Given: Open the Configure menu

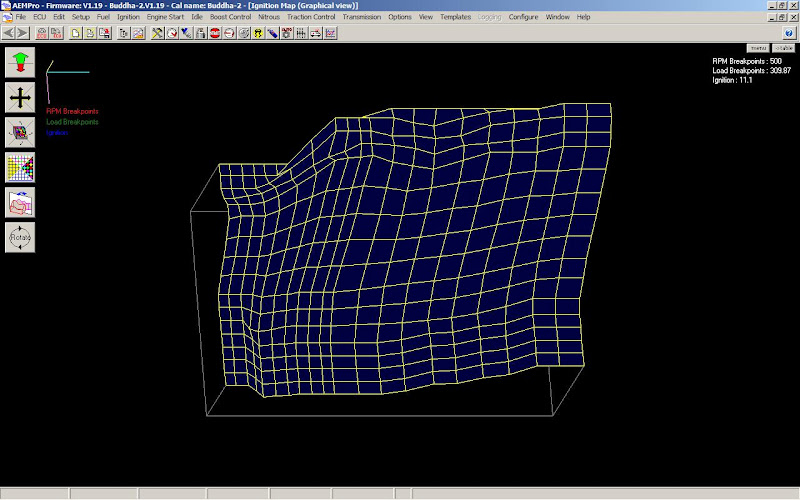Looking at the screenshot, I should click(523, 17).
